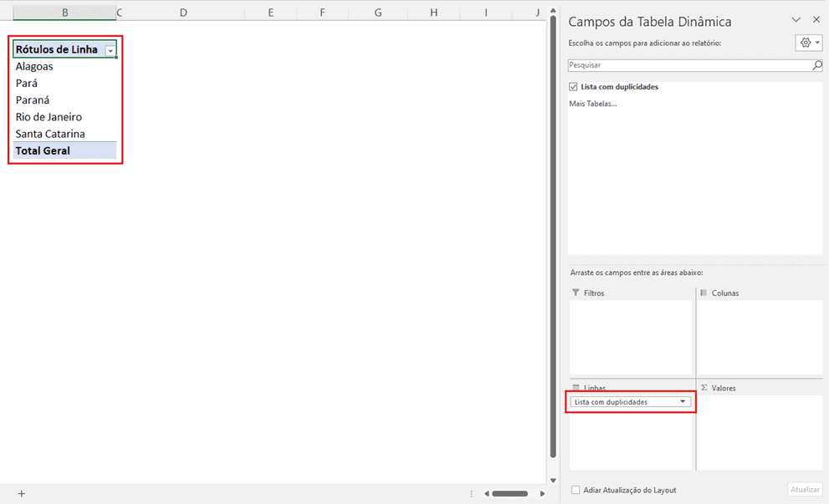Viewport: 829px width, 504px height.
Task: Click the vertical scrollbar up arrow
Action: (552, 13)
